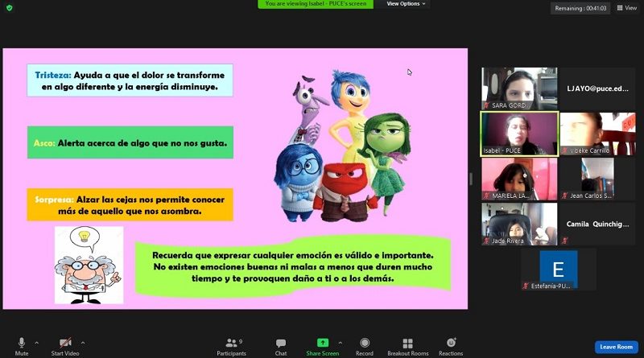
Task: Select the LJAYO@puce.ed participant tile
Action: [x=597, y=88]
